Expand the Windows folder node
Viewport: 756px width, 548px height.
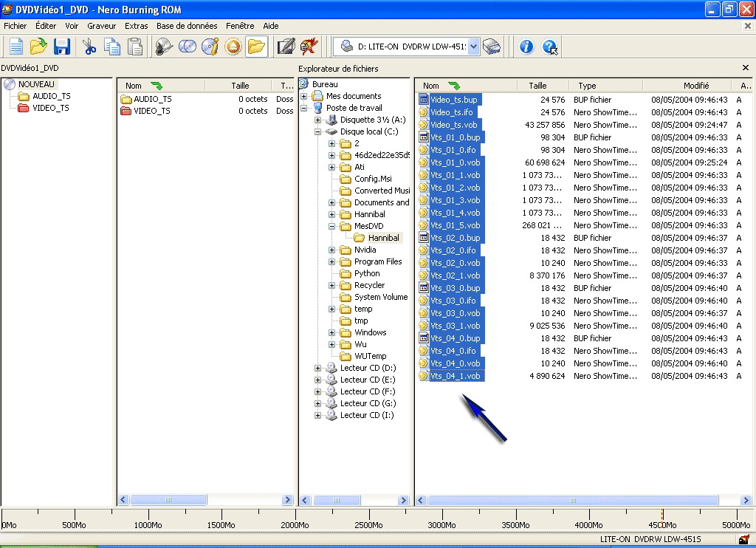pyautogui.click(x=331, y=333)
